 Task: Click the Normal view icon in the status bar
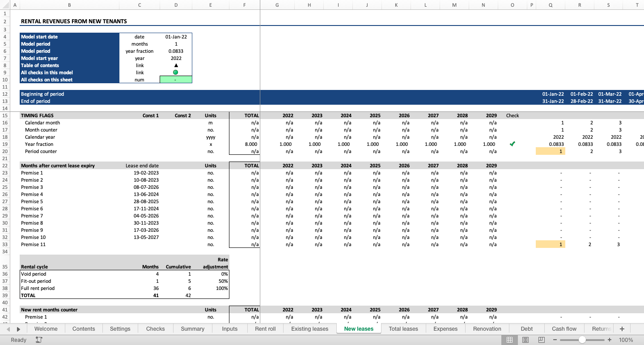(510, 340)
